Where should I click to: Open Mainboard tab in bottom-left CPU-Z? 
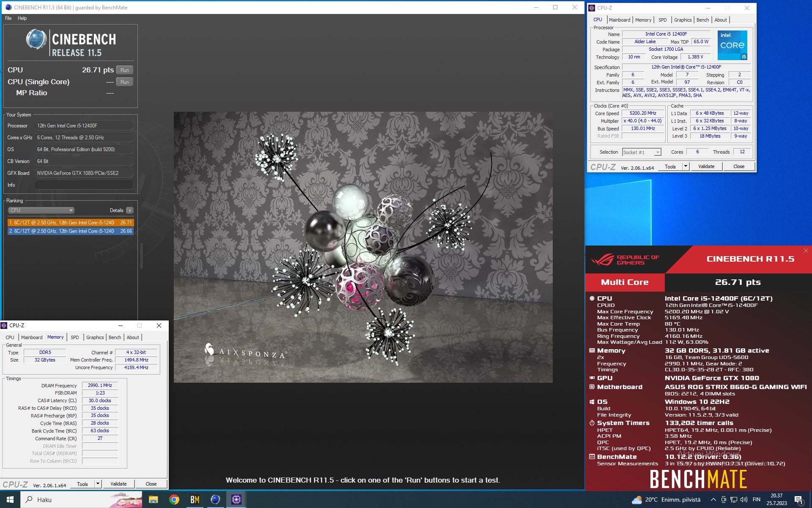point(32,337)
